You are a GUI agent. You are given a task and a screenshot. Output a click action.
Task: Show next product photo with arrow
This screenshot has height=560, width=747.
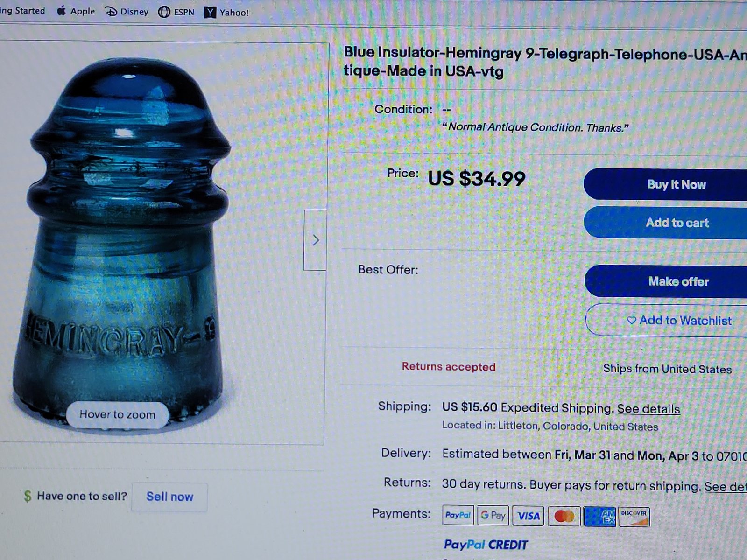[316, 240]
